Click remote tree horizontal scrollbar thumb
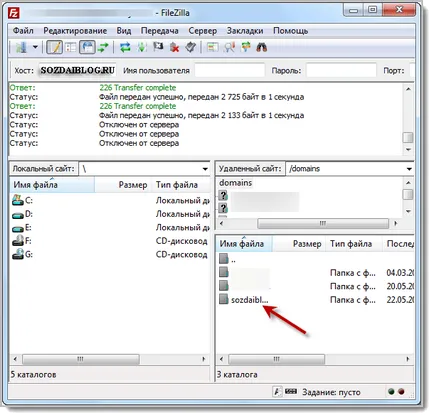This screenshot has height=418, width=434. pos(323,223)
